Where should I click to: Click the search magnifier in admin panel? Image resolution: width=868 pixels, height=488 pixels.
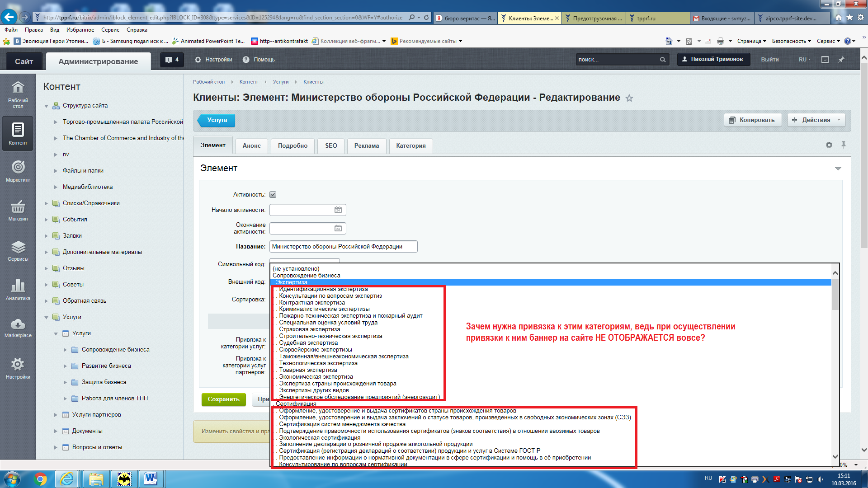coord(662,60)
